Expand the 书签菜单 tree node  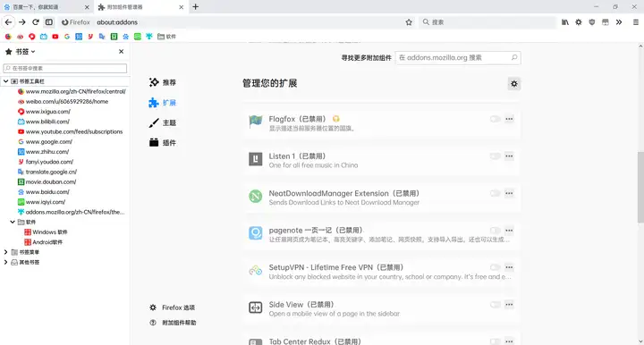pyautogui.click(x=5, y=252)
